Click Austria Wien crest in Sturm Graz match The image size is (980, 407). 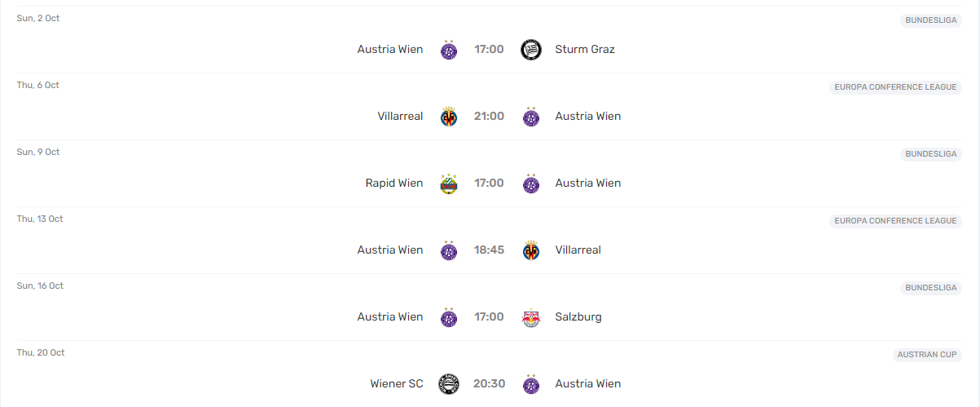coord(449,50)
